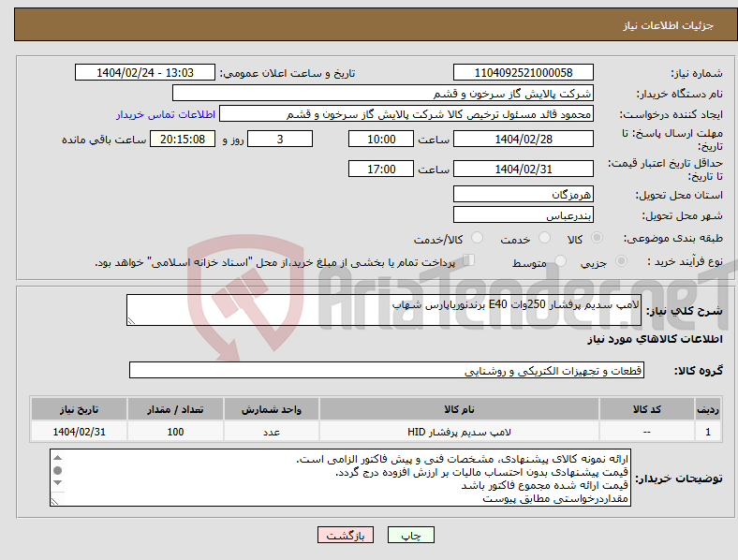Click the request creator field محمود قائد
This screenshot has height=560, width=738.
coord(406,114)
